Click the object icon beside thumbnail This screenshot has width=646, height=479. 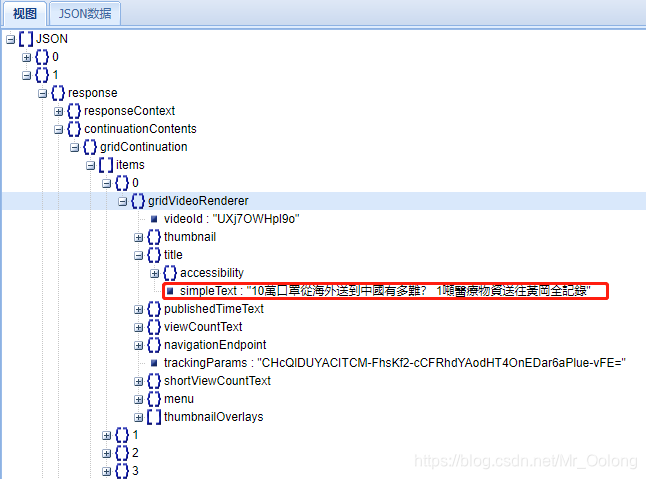[x=154, y=237]
